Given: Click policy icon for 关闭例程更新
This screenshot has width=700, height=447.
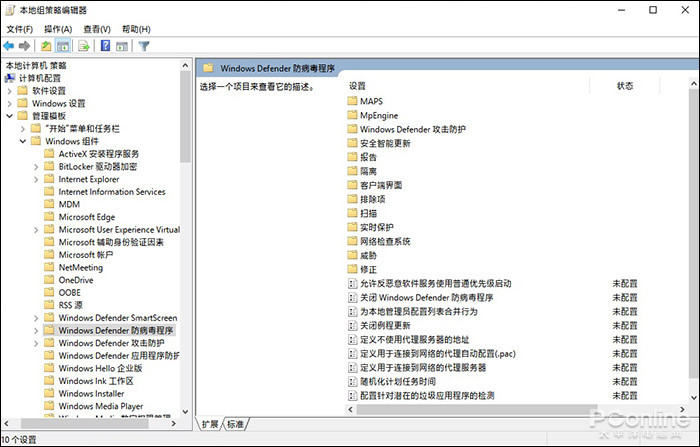Looking at the screenshot, I should (352, 326).
